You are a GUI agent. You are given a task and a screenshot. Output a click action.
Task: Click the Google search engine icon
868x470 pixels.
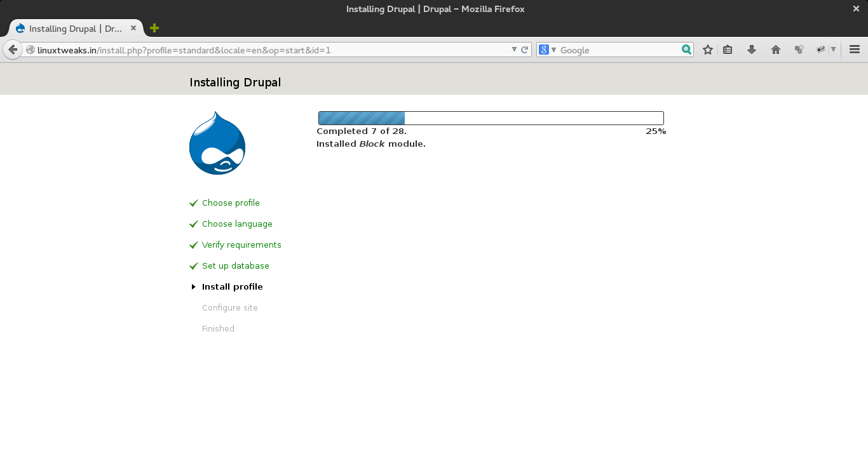[x=544, y=50]
